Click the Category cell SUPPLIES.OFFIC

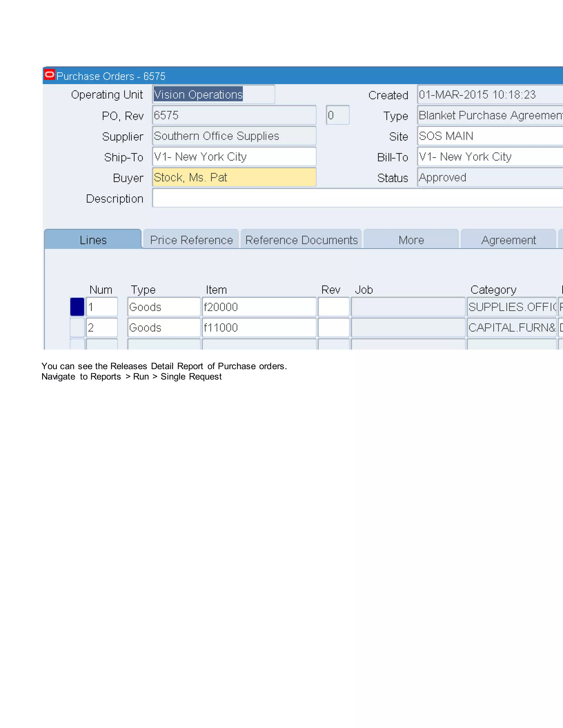(x=512, y=307)
